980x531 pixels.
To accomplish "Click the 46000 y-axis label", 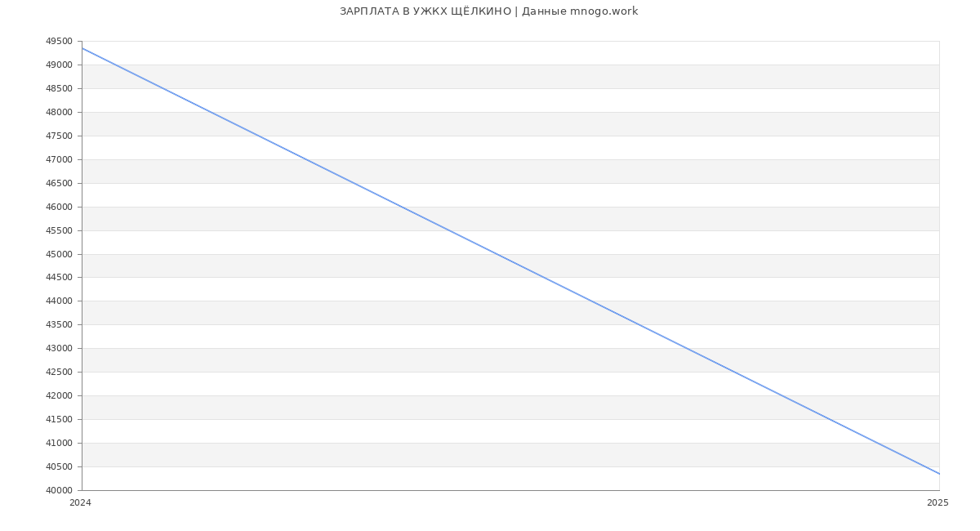I will pos(59,207).
